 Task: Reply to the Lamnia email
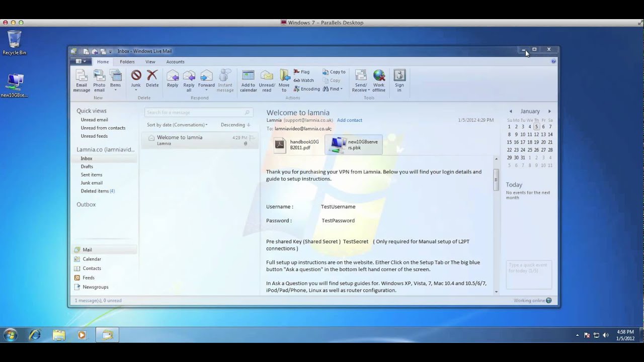point(173,78)
